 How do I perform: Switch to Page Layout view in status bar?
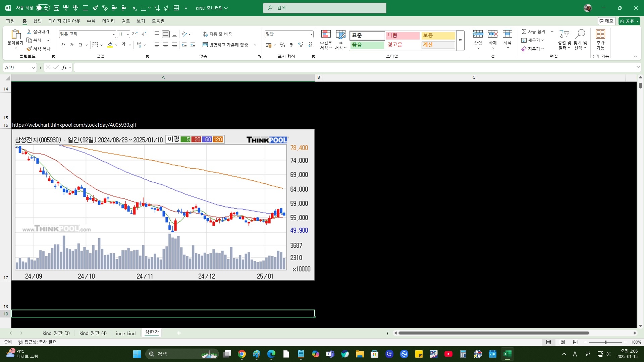pyautogui.click(x=562, y=342)
